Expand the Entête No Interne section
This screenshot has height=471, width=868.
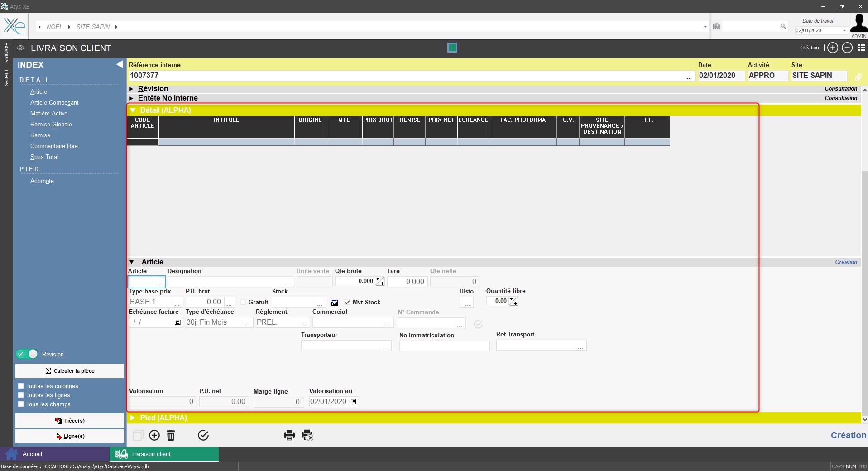coord(131,98)
